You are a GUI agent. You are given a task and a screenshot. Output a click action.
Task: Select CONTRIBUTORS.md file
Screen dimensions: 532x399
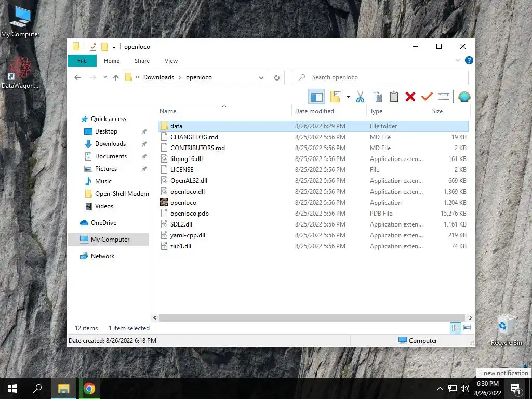[x=313, y=148]
